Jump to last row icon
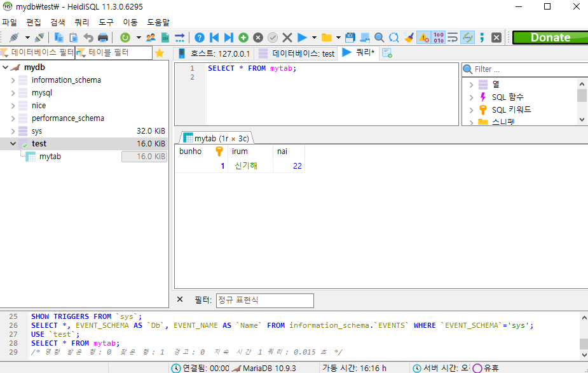Viewport: 588px width, 373px height. (x=228, y=38)
